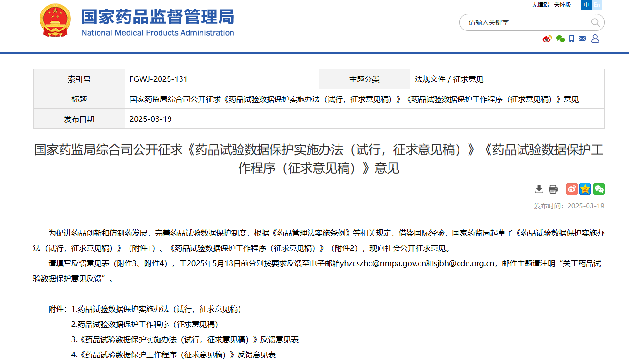The width and height of the screenshot is (629, 364).
Task: Open the WeChat icon in header
Action: click(560, 39)
